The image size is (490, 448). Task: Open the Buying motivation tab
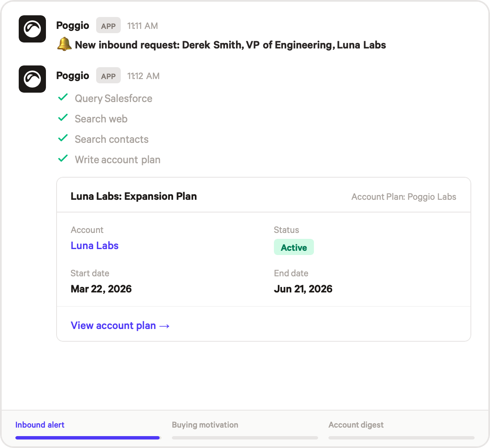tap(205, 425)
